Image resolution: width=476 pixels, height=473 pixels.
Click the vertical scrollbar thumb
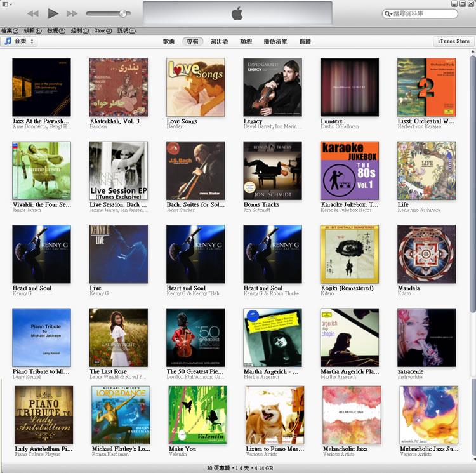pyautogui.click(x=473, y=185)
